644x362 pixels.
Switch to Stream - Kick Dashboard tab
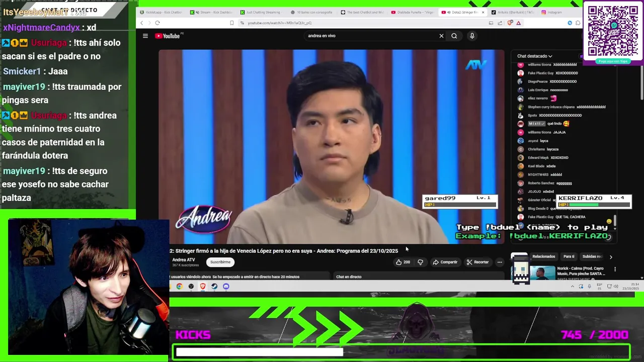[x=210, y=12]
